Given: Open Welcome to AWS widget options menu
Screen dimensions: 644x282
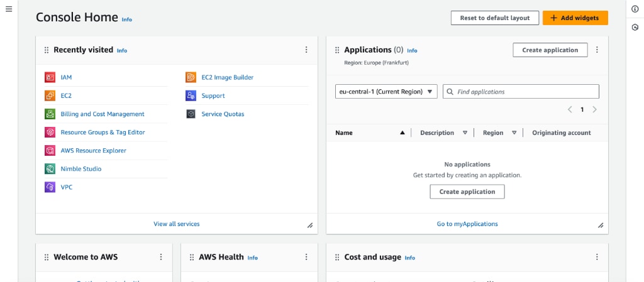Looking at the screenshot, I should (x=161, y=257).
